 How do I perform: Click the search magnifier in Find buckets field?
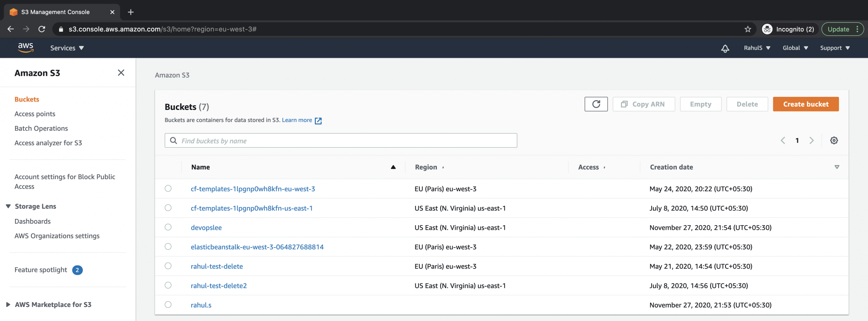click(x=174, y=140)
